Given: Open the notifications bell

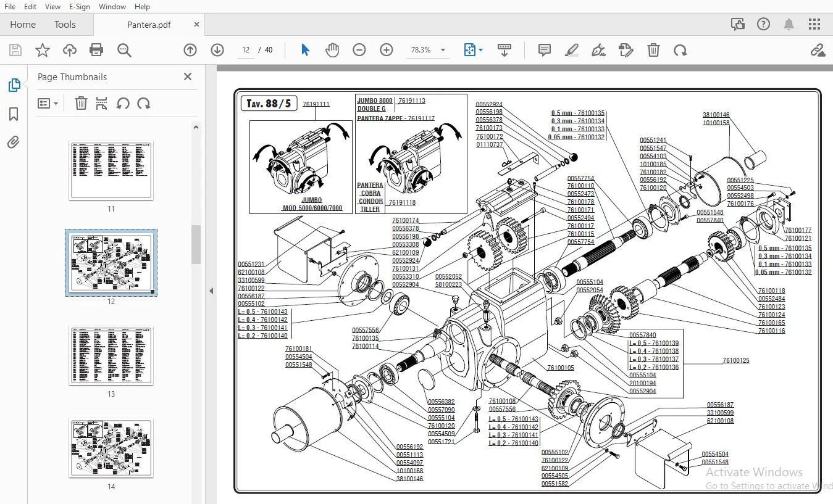Looking at the screenshot, I should pyautogui.click(x=789, y=25).
